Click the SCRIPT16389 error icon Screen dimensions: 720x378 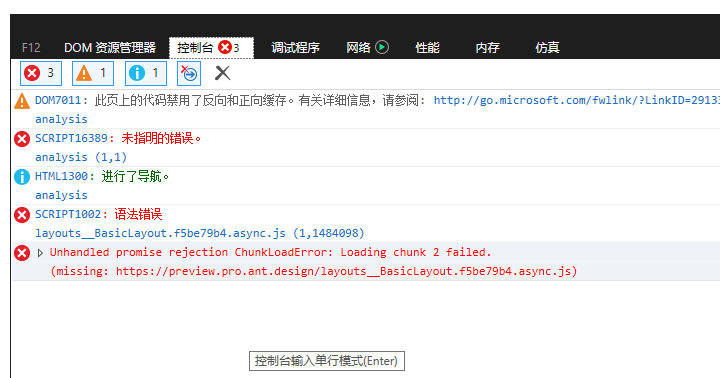pos(22,139)
